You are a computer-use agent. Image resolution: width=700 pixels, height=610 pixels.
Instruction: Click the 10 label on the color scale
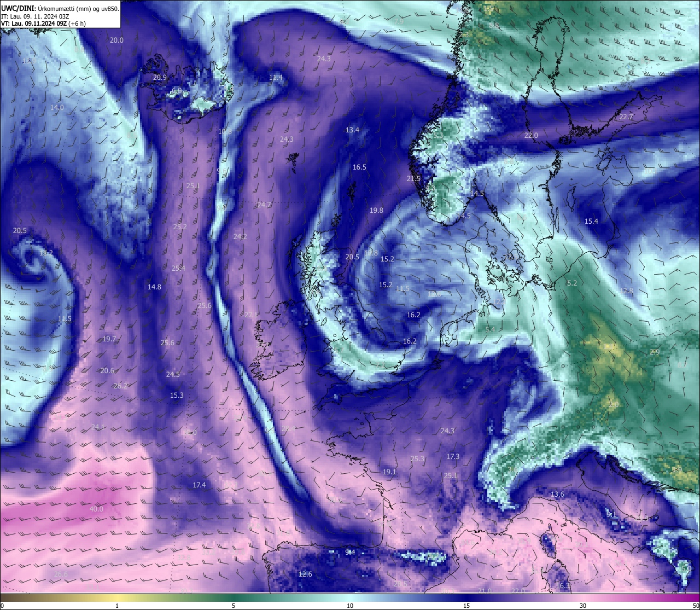tap(350, 606)
